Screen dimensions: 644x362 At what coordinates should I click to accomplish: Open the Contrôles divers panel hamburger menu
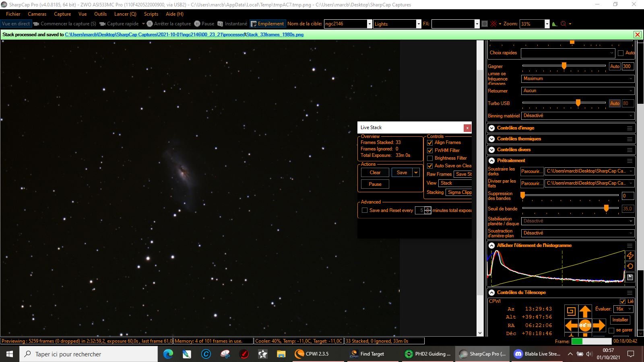[630, 150]
